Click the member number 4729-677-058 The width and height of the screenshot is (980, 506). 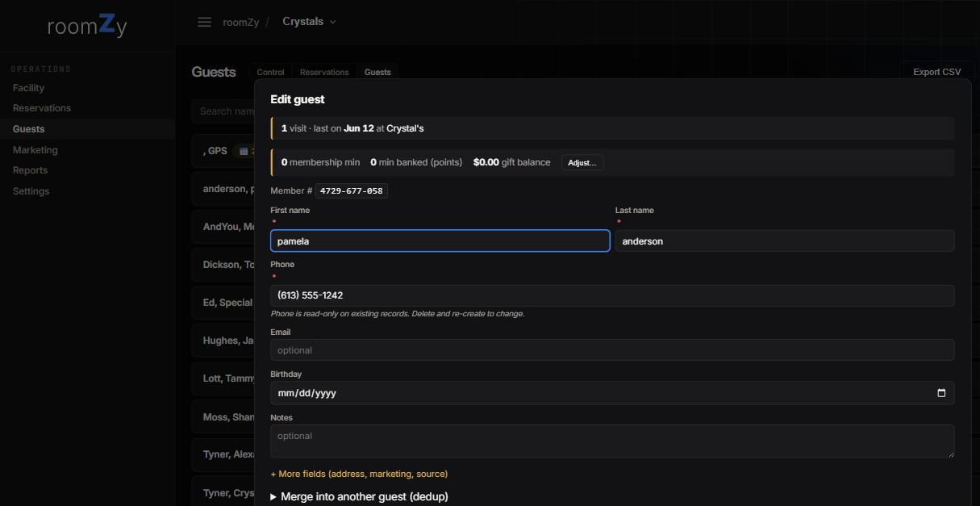tap(351, 190)
